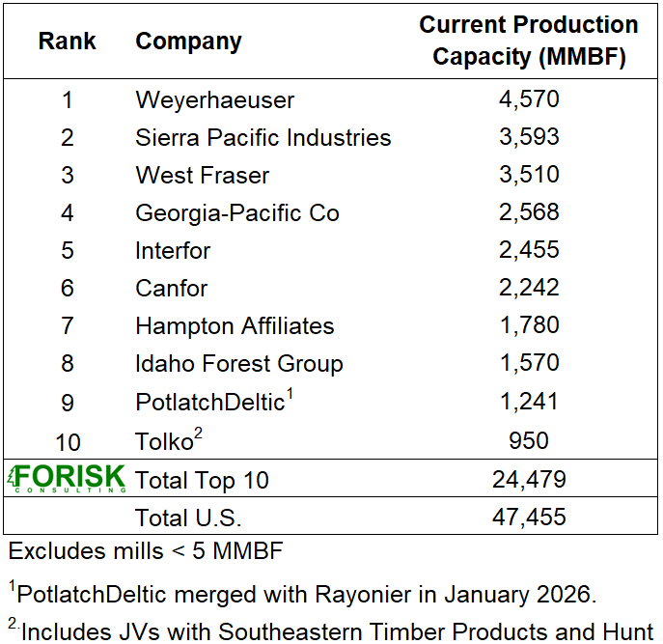Click the Weyerhaeuser company name
This screenshot has width=663, height=644.
coord(214,99)
